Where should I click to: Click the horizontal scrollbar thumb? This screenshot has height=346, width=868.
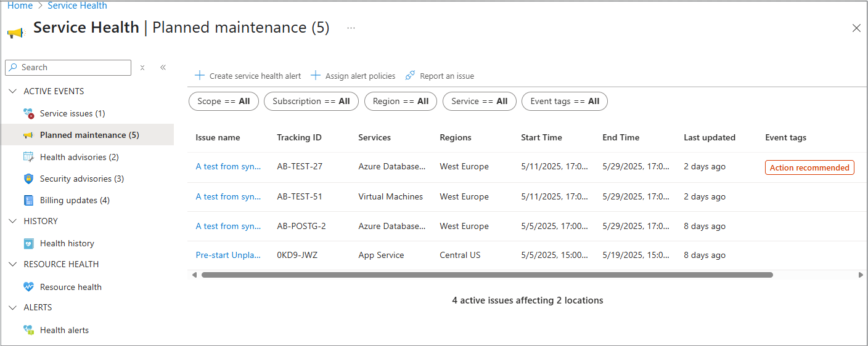pyautogui.click(x=487, y=275)
